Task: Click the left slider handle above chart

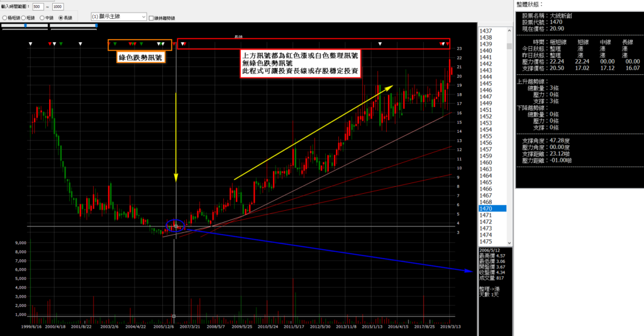Action: point(25,25)
